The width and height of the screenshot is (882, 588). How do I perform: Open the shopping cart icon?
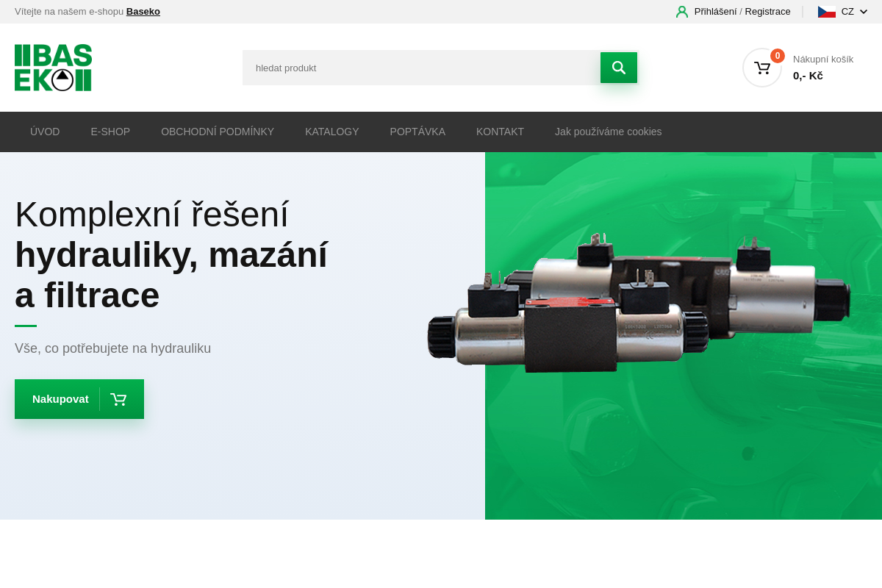tap(762, 68)
